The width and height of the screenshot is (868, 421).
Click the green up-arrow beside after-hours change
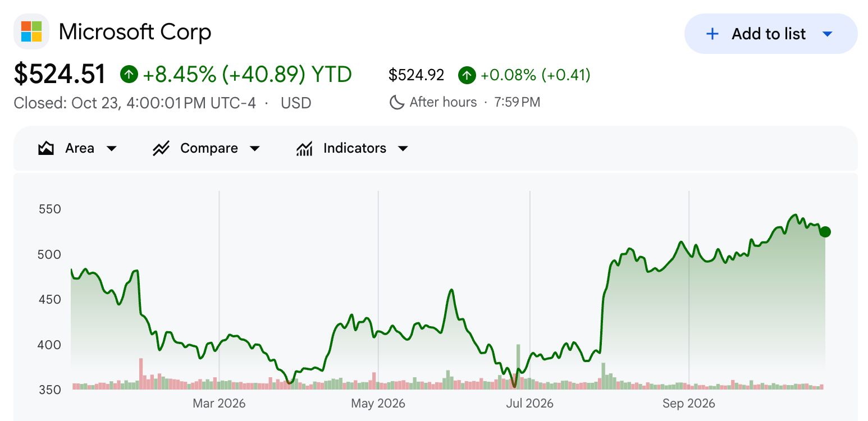coord(467,75)
